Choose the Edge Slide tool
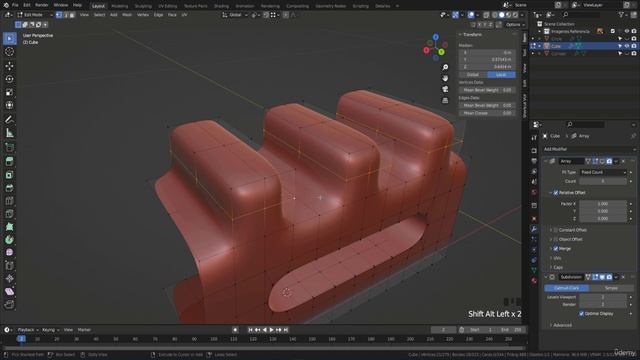The height and width of the screenshot is (360, 640). (9, 266)
